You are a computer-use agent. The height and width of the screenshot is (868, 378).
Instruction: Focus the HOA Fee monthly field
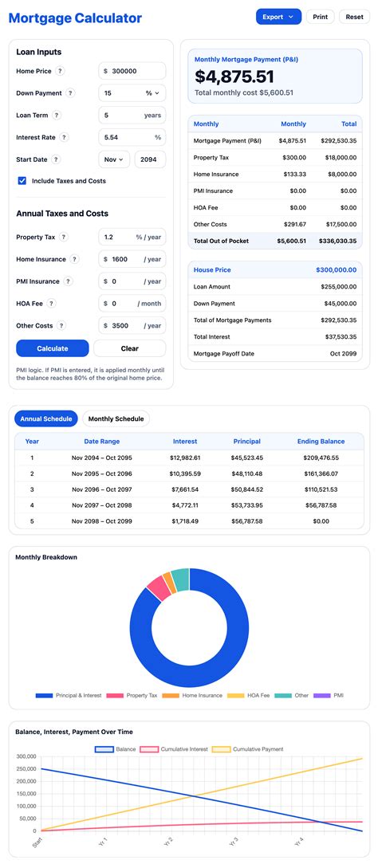click(x=132, y=304)
